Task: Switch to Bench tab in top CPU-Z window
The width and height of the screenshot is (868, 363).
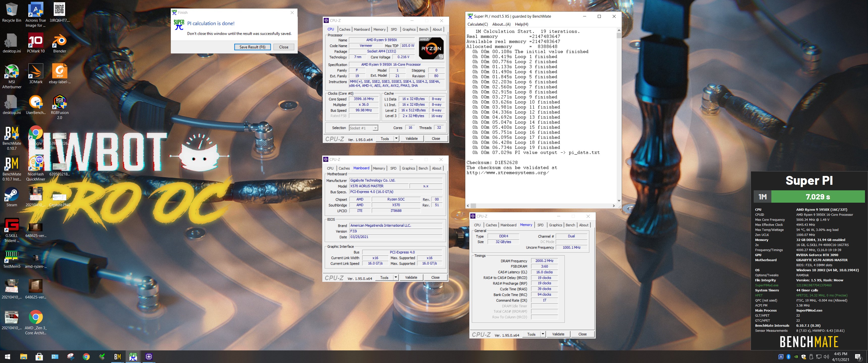Action: click(424, 29)
